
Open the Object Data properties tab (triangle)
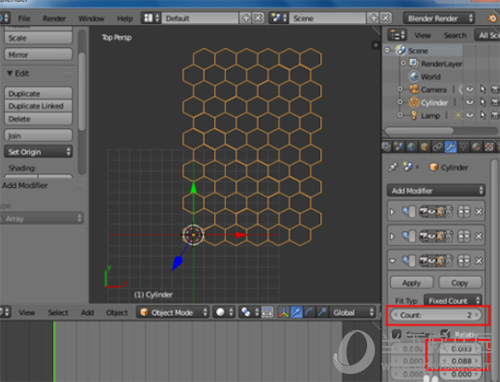(x=464, y=147)
